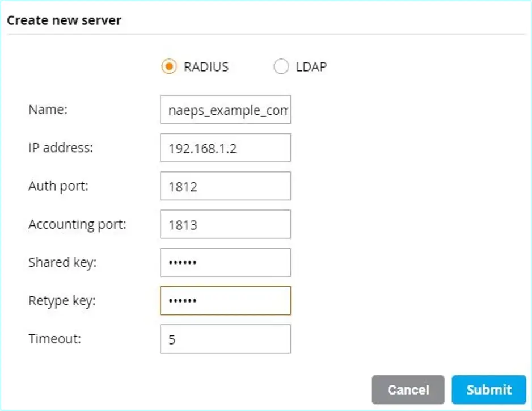Click the LDAP text label
532x411 pixels.
[x=311, y=66]
